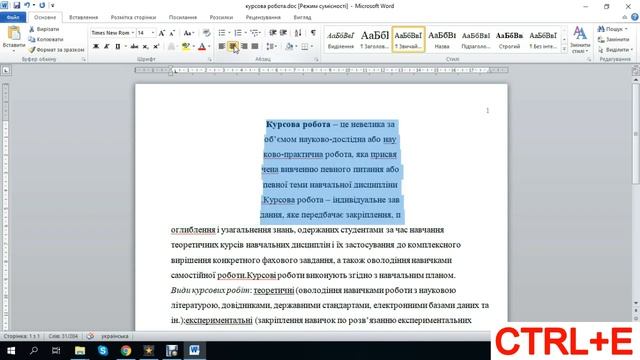Activate Формат за зразком format painter
This screenshot has width=640, height=360.
(56, 50)
